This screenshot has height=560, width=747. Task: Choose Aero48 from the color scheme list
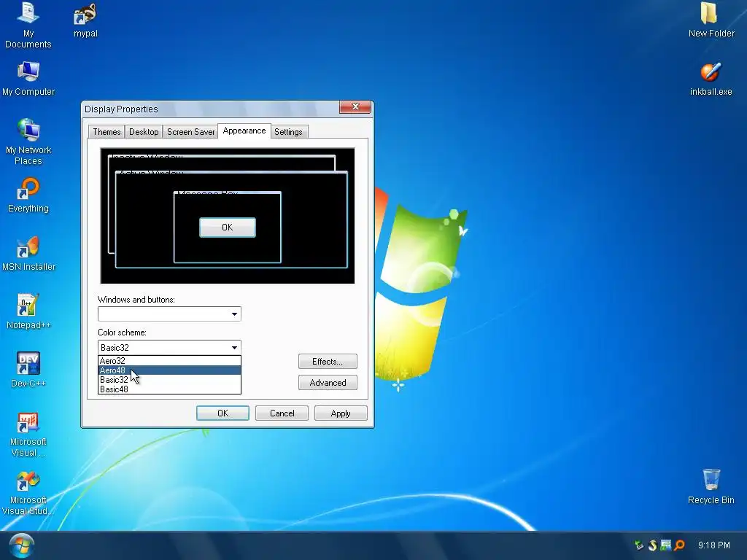point(169,370)
